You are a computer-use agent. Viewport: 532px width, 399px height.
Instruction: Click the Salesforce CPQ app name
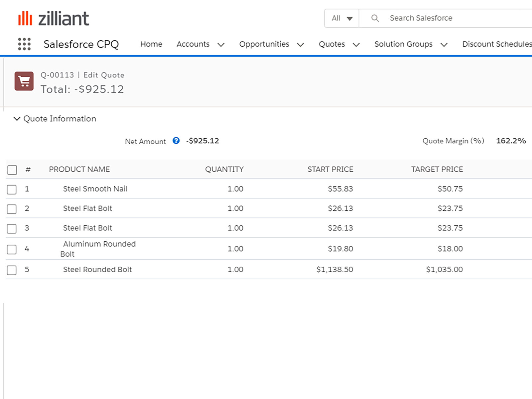[81, 44]
